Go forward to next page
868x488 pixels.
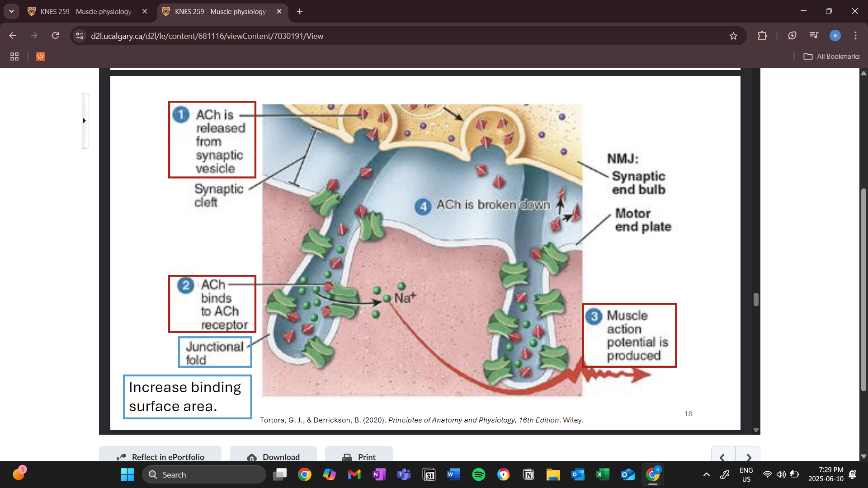click(x=34, y=36)
